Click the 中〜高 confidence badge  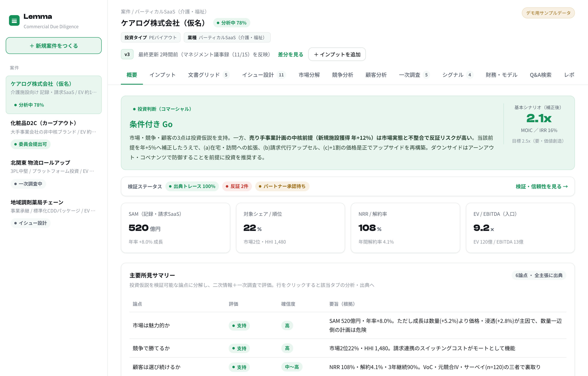[x=292, y=367]
